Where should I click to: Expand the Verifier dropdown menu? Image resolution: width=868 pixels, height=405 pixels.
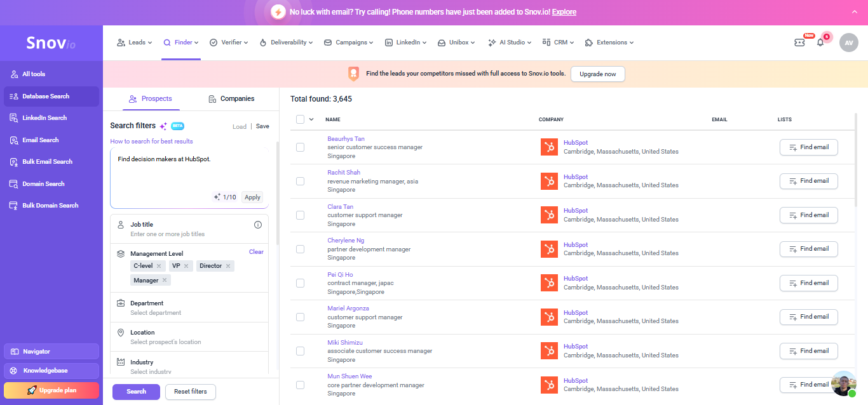coord(229,43)
